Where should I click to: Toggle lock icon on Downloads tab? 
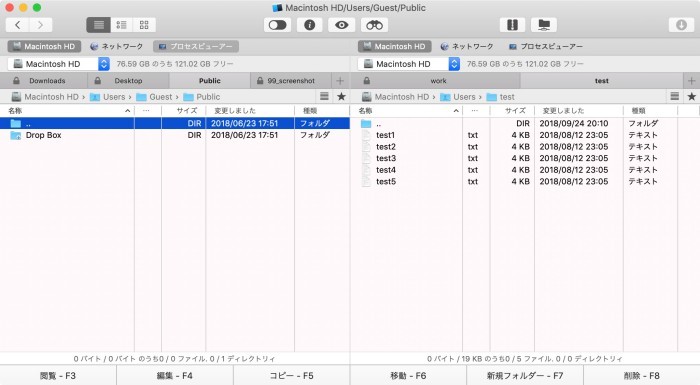pyautogui.click(x=16, y=81)
